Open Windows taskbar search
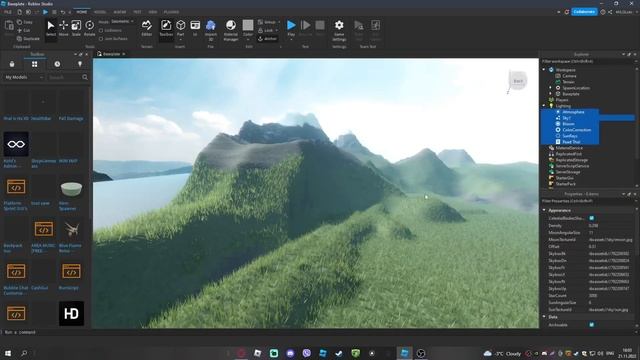 (x=24, y=353)
